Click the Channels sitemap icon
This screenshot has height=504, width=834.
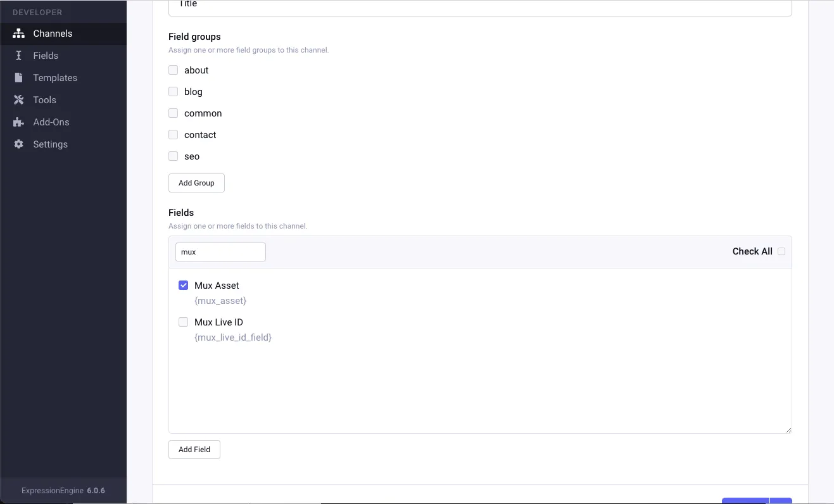click(18, 34)
